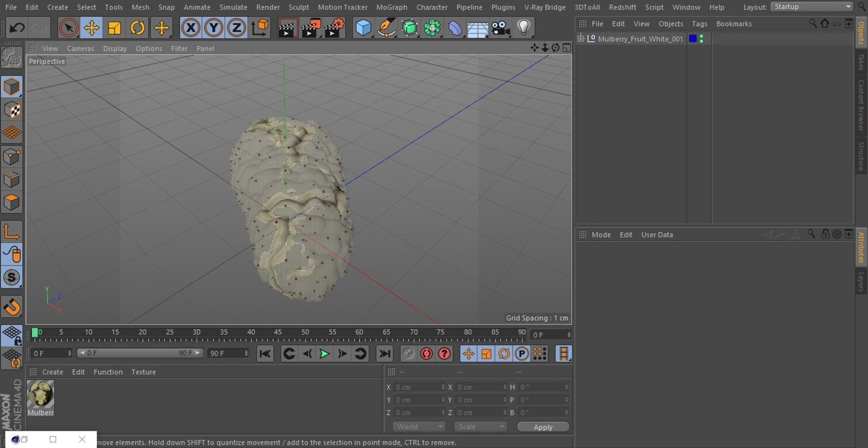Render to Picture Viewer

coord(311,28)
